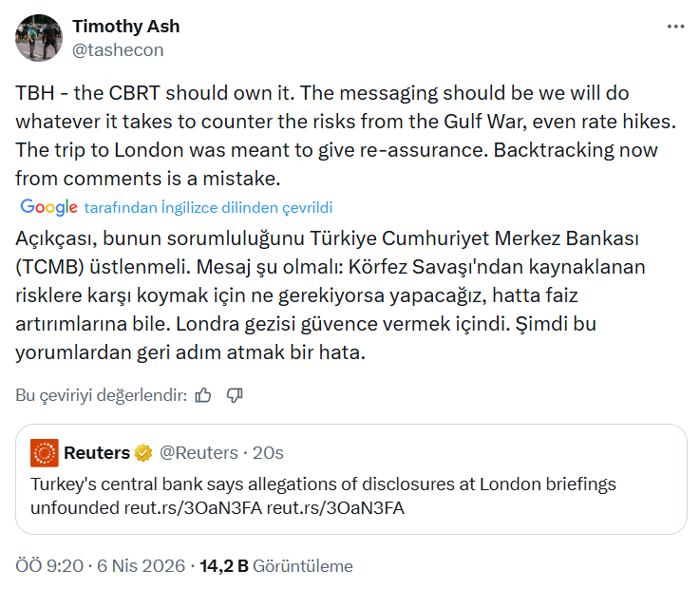Click the Google logo beside translation note

[48, 207]
